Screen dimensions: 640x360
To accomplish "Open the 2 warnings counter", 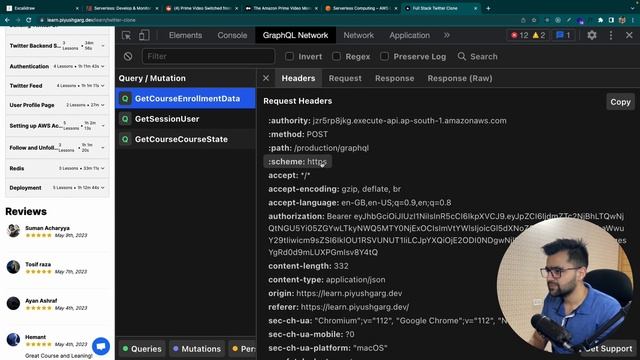I will tap(539, 36).
